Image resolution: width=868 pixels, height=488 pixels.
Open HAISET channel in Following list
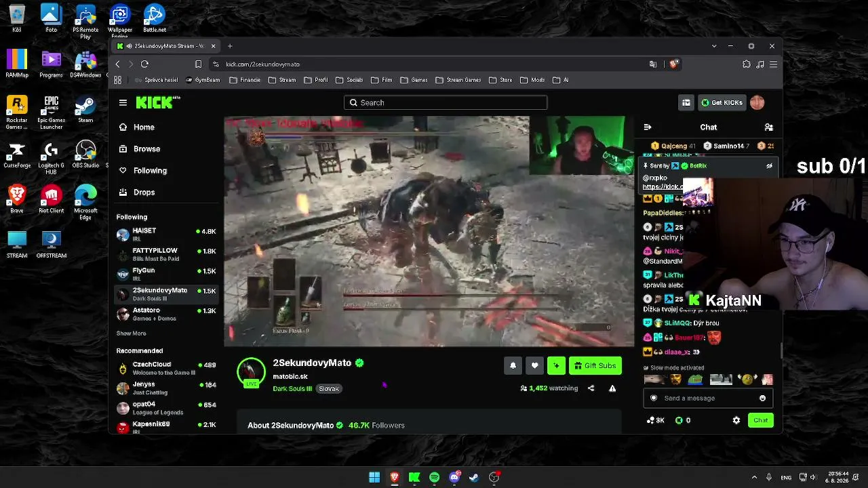click(166, 235)
